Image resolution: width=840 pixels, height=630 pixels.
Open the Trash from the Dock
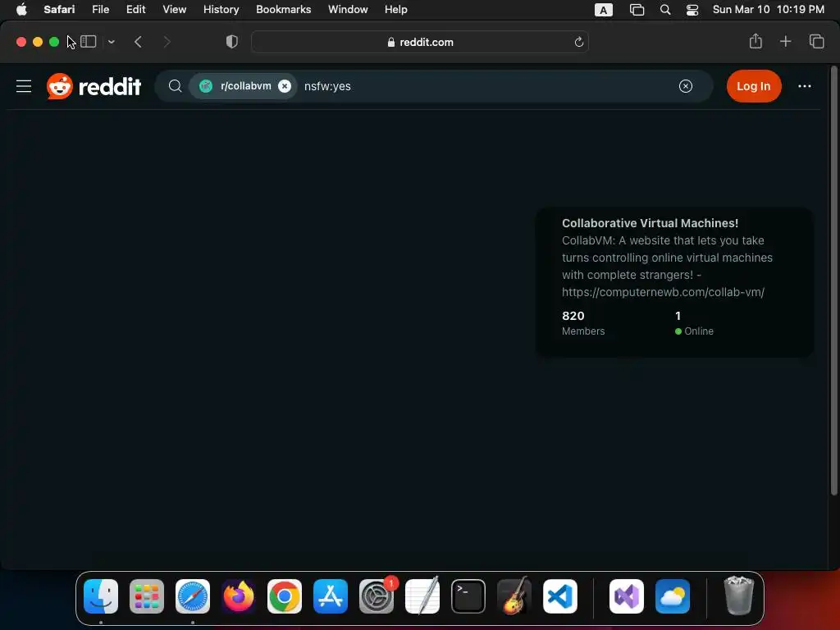pyautogui.click(x=739, y=596)
